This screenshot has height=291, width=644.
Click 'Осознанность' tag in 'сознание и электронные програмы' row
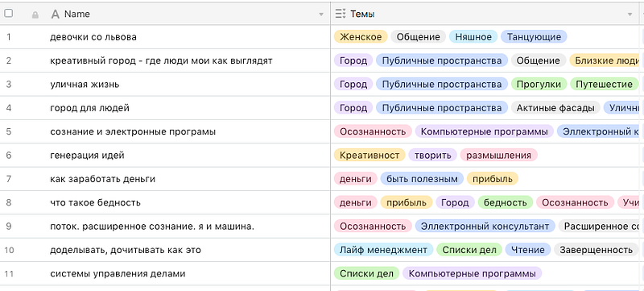pyautogui.click(x=373, y=131)
